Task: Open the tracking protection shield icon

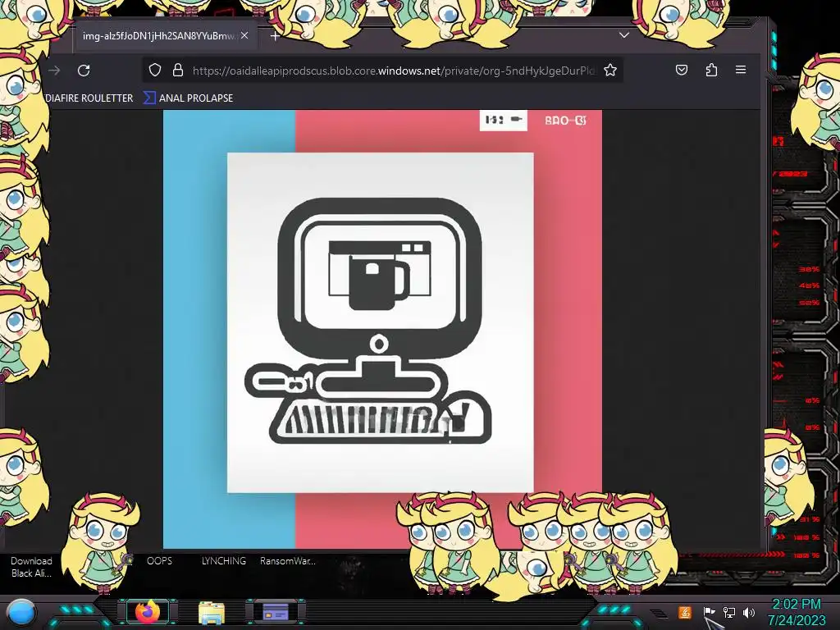Action: 155,71
